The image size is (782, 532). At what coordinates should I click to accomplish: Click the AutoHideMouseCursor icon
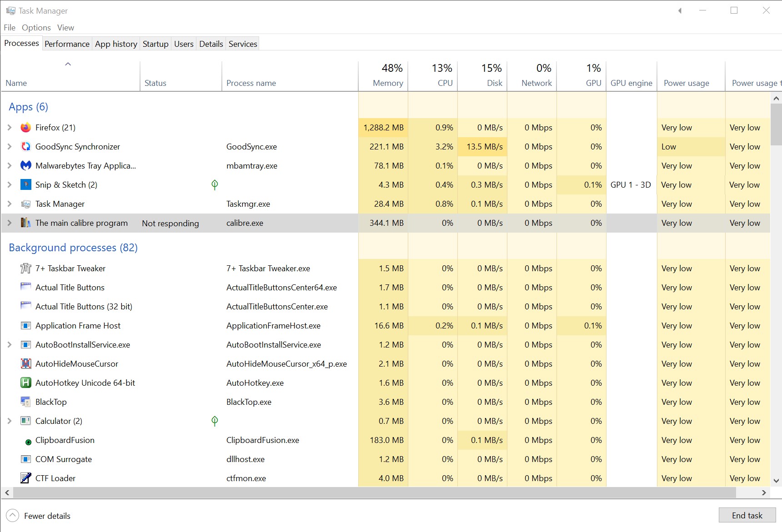(x=26, y=364)
